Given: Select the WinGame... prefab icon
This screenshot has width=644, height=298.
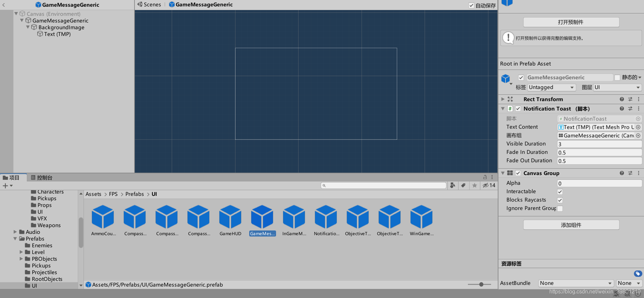Looking at the screenshot, I should click(422, 217).
